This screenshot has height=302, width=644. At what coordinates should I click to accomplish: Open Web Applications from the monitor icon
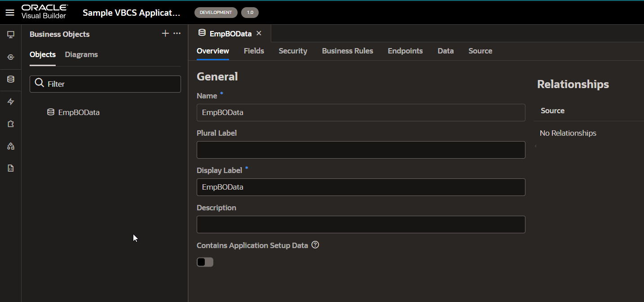point(11,35)
